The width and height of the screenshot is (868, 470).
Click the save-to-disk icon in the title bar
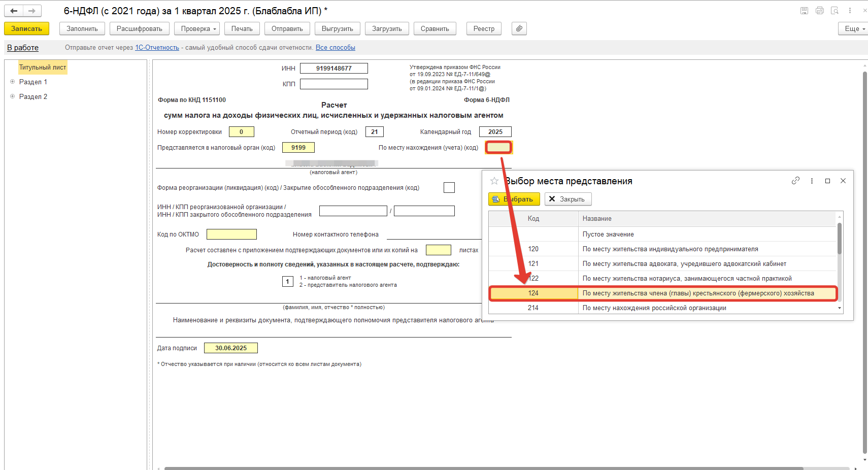coord(804,11)
